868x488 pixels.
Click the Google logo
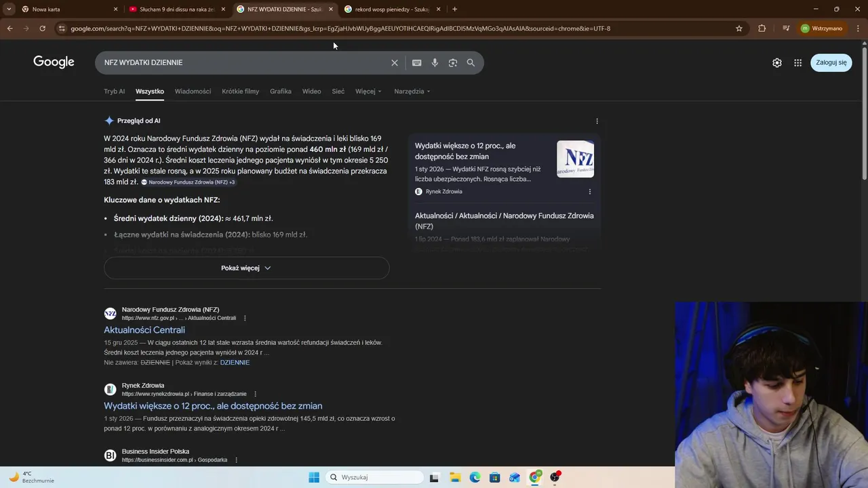point(54,62)
